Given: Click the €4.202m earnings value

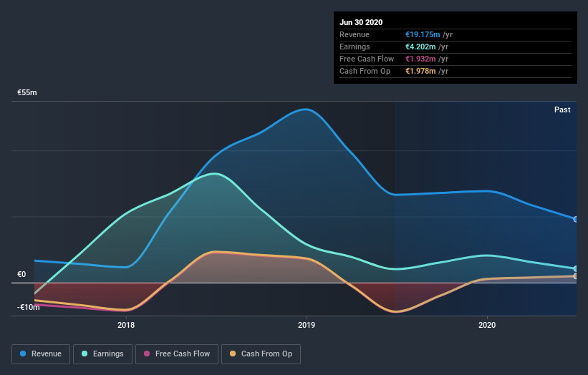Looking at the screenshot, I should 420,47.
